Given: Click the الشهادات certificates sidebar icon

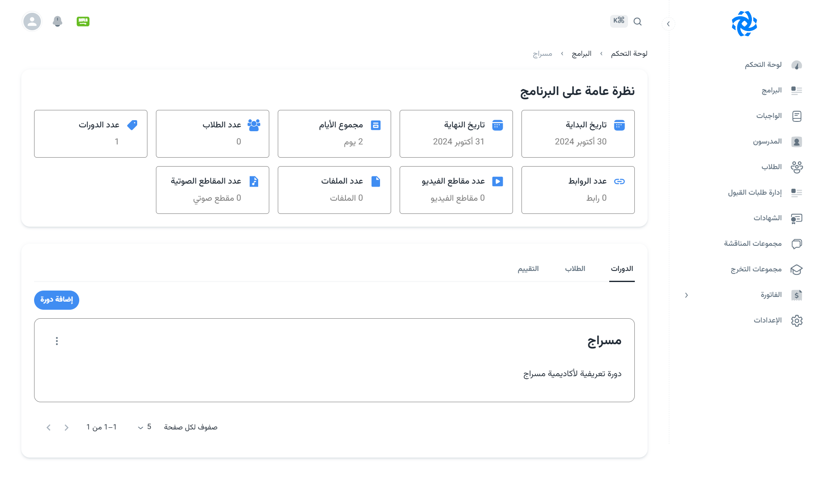Looking at the screenshot, I should coord(796,218).
